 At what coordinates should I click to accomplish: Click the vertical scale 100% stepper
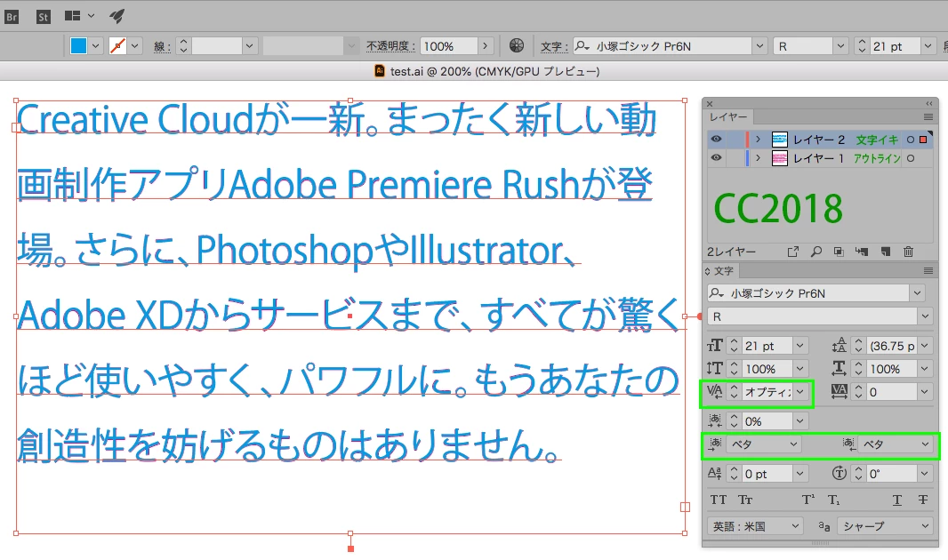click(734, 369)
